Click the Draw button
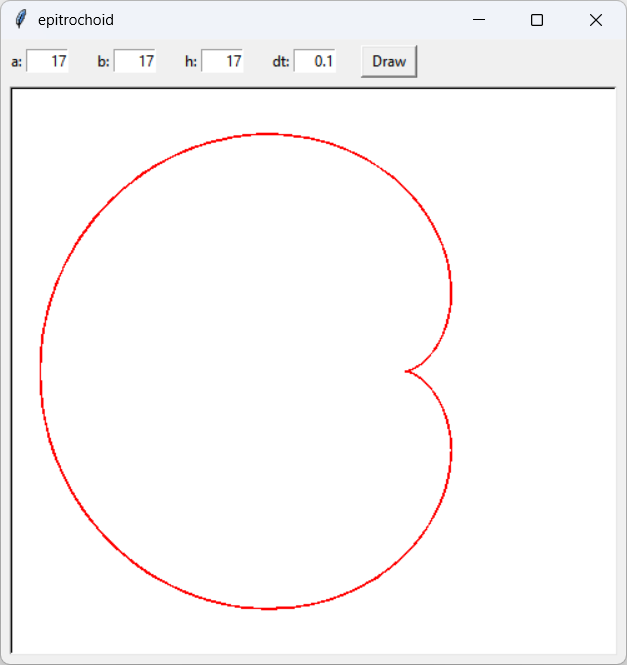Screen dimensions: 627x665 point(389,61)
